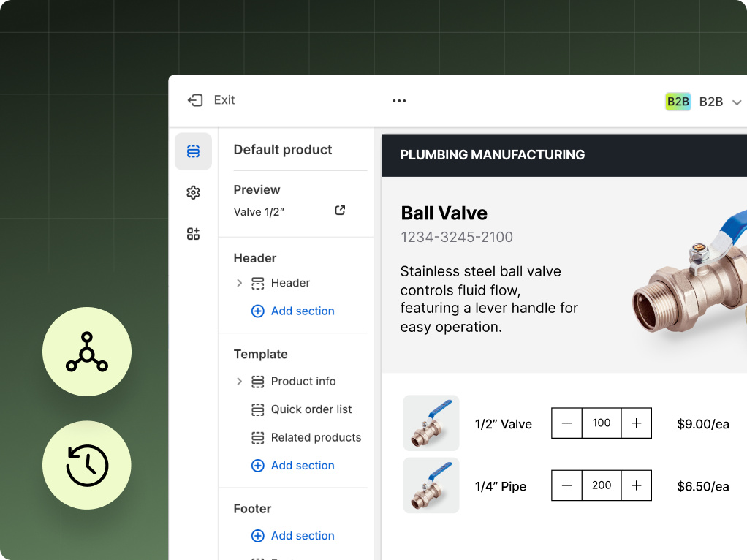
Task: Increase quantity for 1/2″ Valve
Action: [x=636, y=423]
